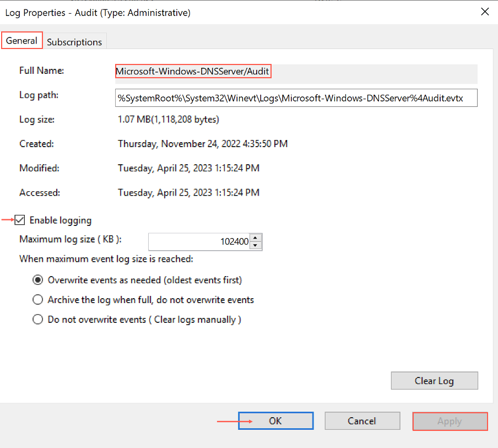Click the Log size value 1.07 MB
Viewport: 498px width, 448px height.
pos(168,119)
